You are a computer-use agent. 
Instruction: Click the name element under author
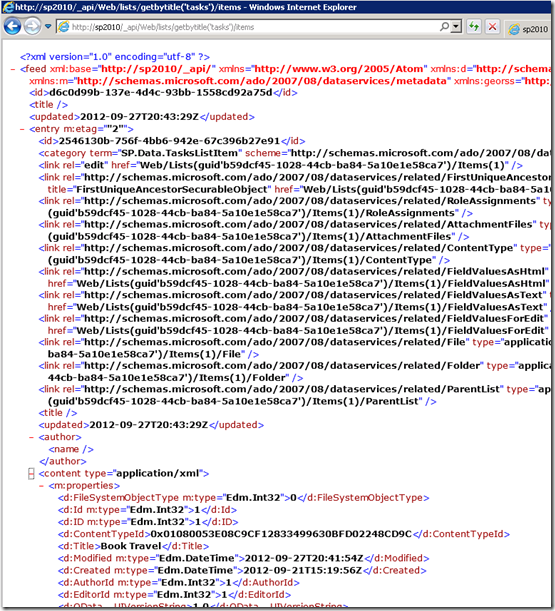coord(71,449)
